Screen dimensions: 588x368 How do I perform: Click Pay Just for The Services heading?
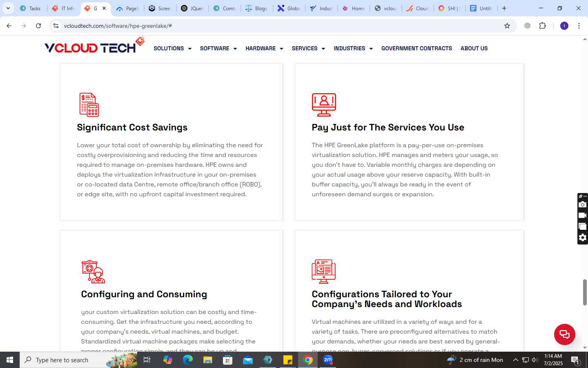(388, 127)
